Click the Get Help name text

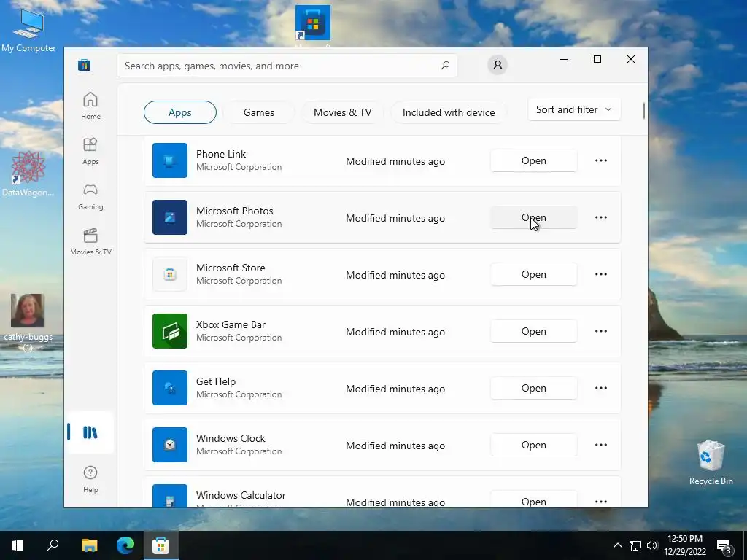click(216, 381)
